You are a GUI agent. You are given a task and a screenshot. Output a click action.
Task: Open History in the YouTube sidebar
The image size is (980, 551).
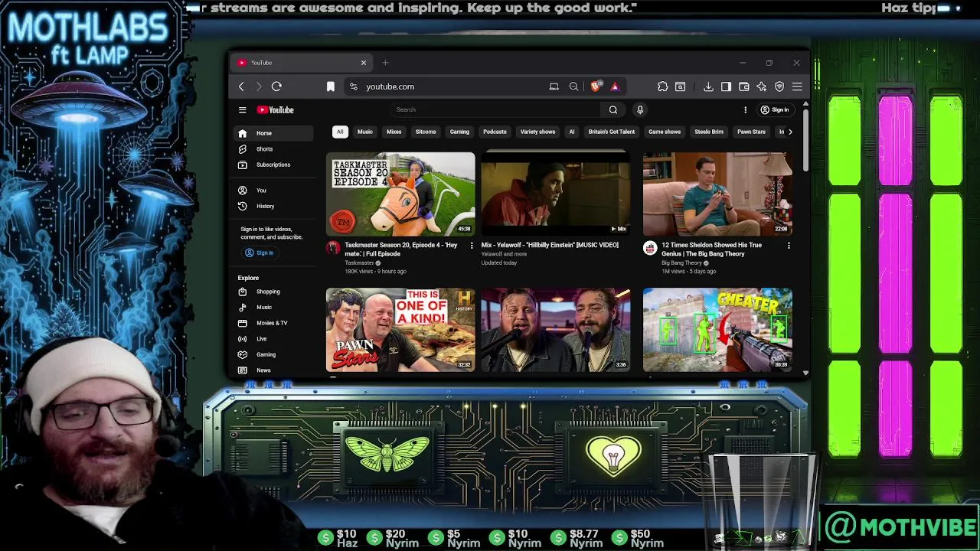click(273, 206)
